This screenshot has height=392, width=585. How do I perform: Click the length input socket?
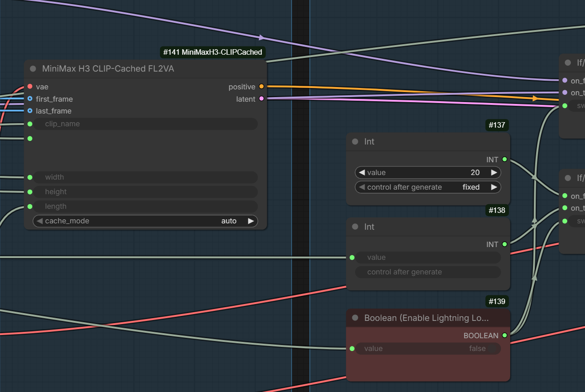tap(30, 206)
